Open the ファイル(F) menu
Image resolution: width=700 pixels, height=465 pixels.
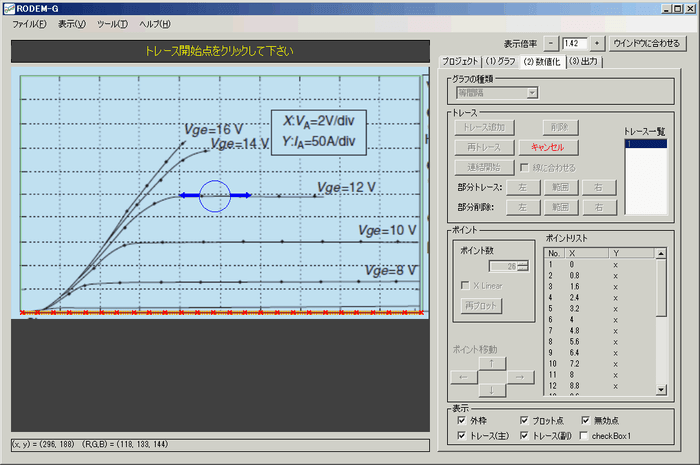click(x=30, y=23)
